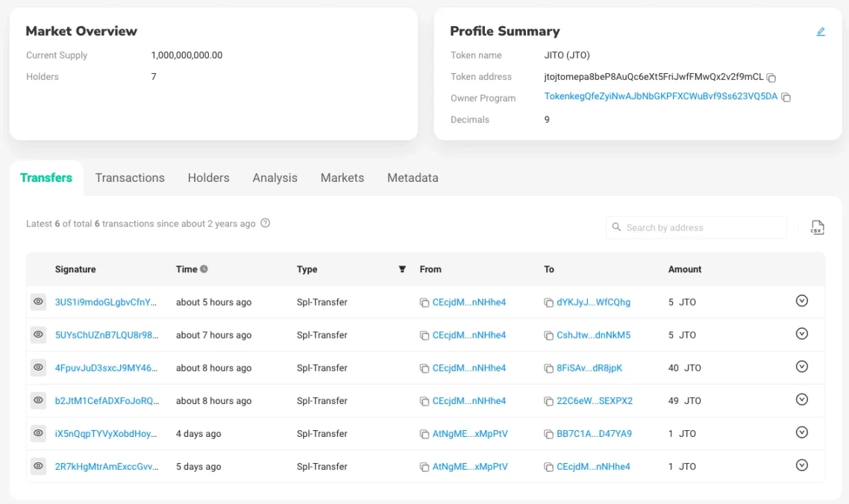Export transfers as CSV file
849x504 pixels.
(817, 228)
